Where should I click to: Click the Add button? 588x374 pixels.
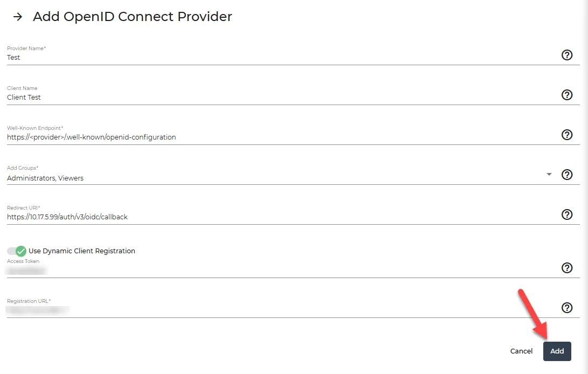(557, 351)
